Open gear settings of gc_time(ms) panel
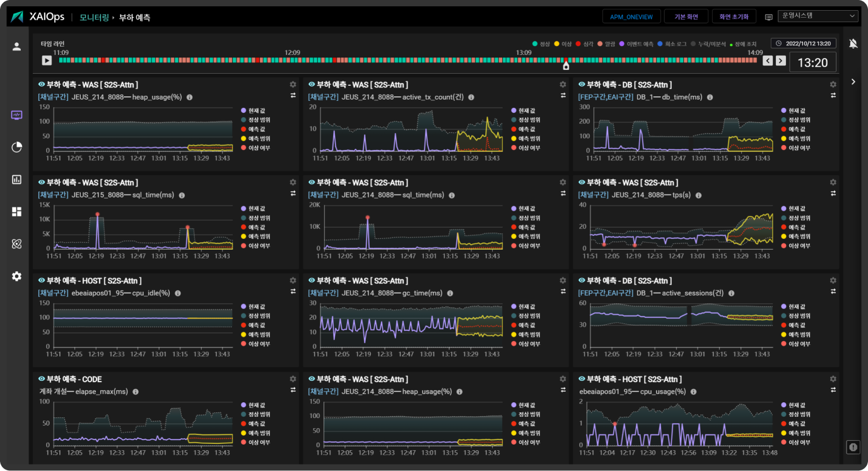The image size is (868, 471). click(563, 281)
